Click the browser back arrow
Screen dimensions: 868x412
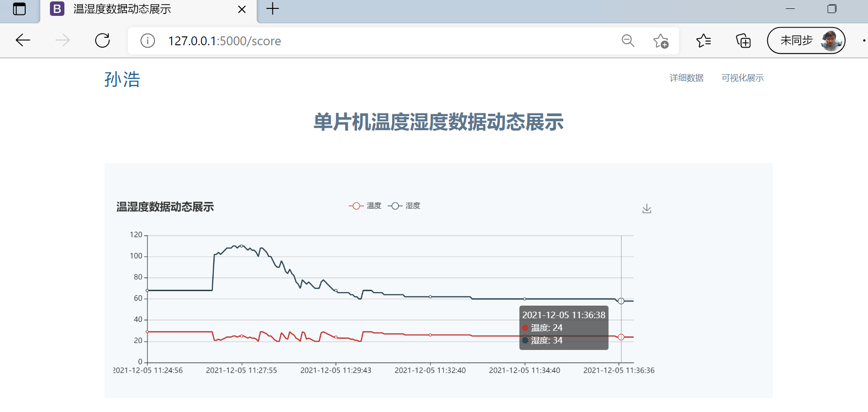23,41
